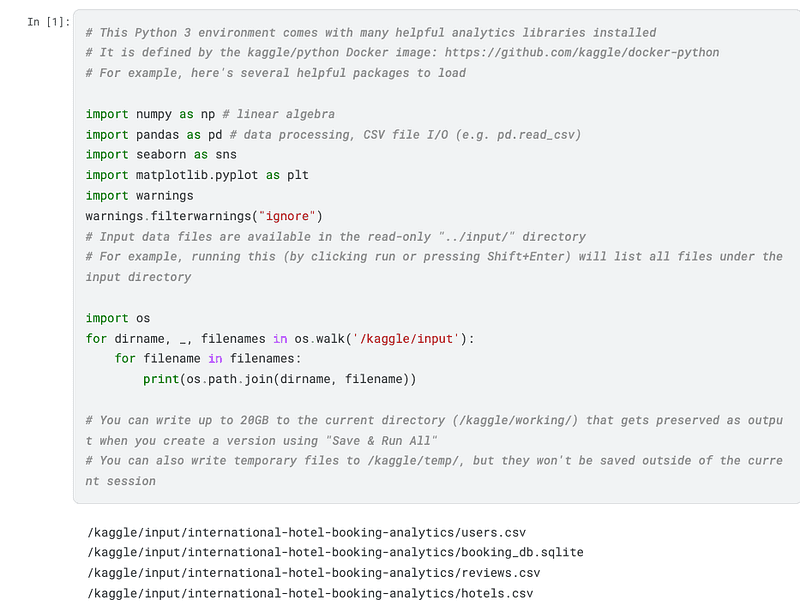Click the import warnings line
This screenshot has height=605, width=800.
[139, 195]
